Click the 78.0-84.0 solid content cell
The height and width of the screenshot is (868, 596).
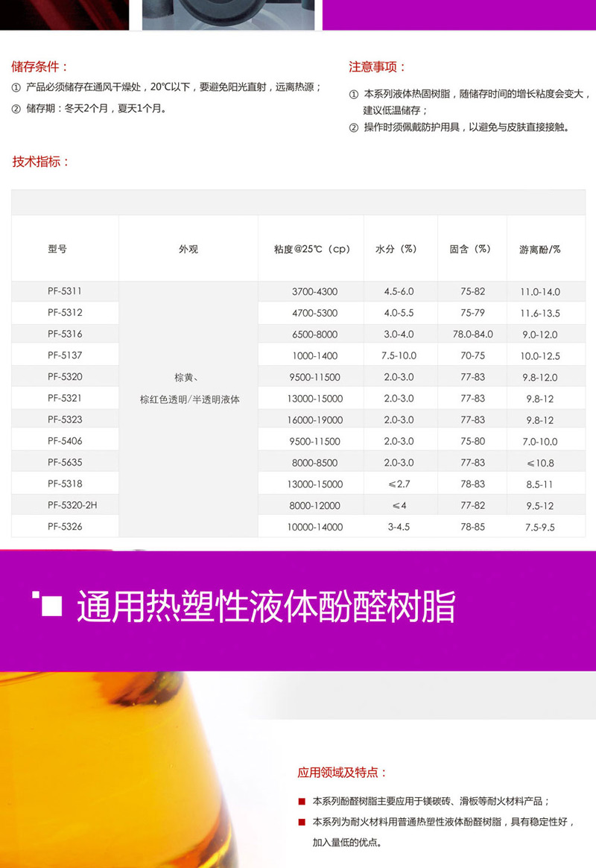pyautogui.click(x=472, y=335)
